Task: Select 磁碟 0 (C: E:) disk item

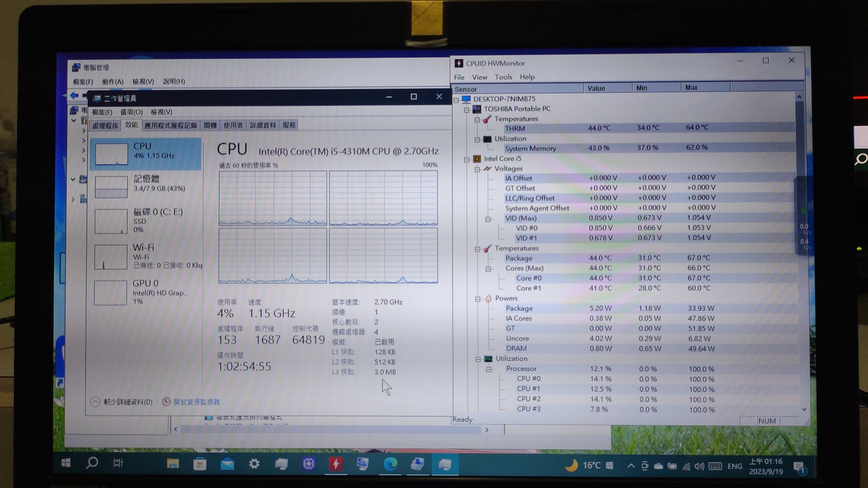Action: pos(145,220)
